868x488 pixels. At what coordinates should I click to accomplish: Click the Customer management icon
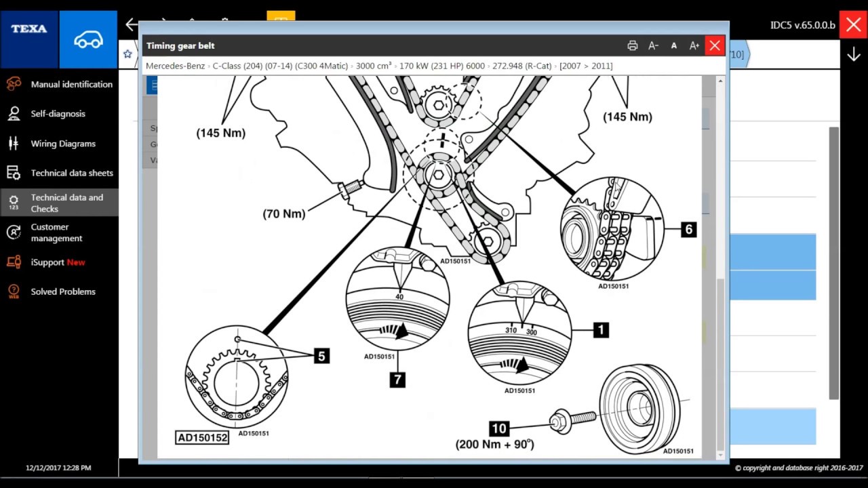(14, 232)
